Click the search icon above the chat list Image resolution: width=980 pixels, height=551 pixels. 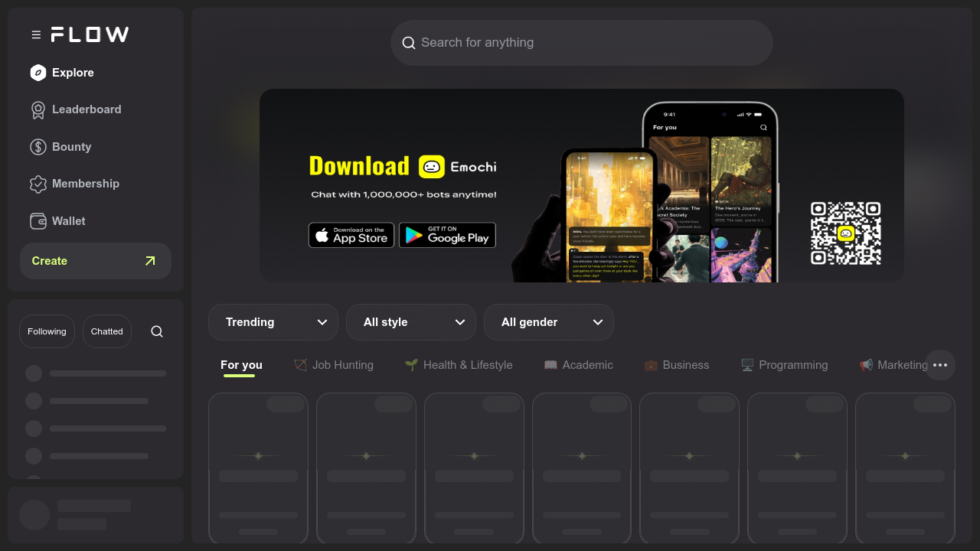[157, 331]
